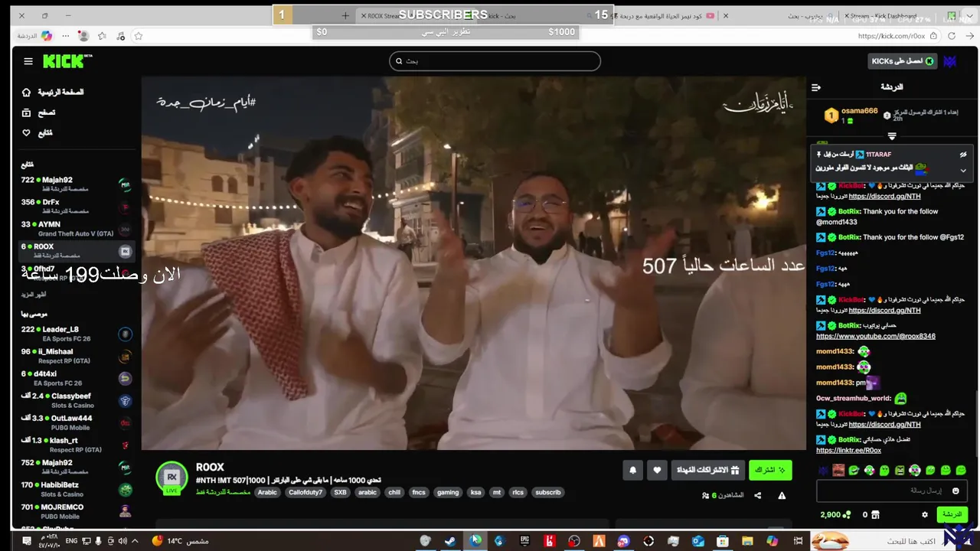
Task: Open youtube.com/@roox8346 chat link
Action: 876,337
